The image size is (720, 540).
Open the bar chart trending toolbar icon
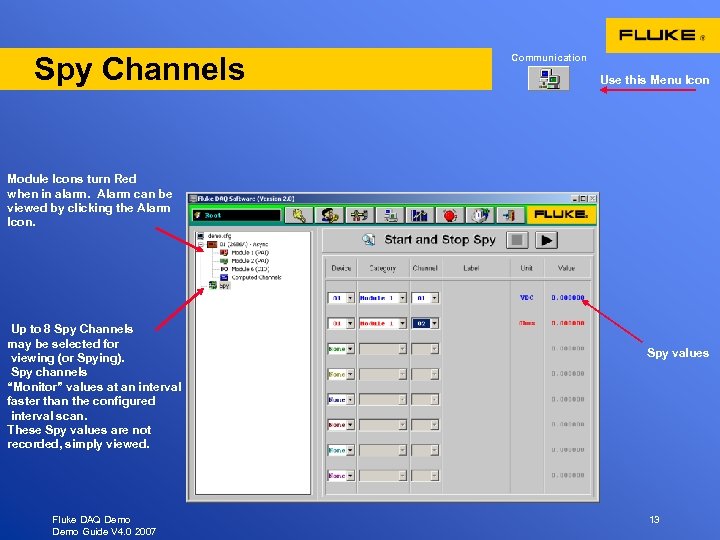tap(419, 215)
